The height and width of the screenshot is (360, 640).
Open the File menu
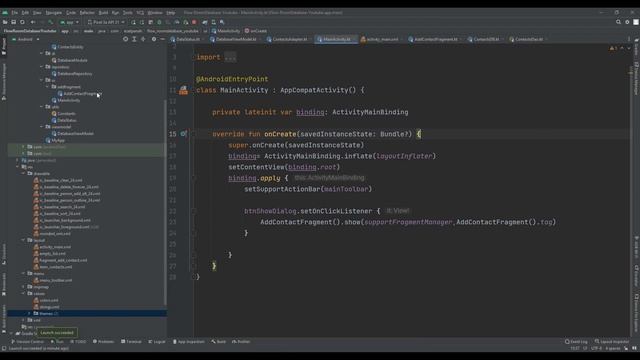point(14,13)
